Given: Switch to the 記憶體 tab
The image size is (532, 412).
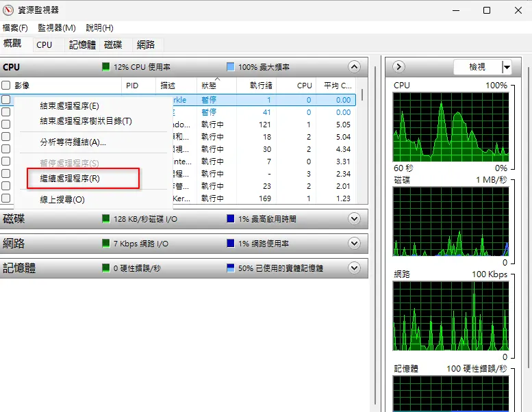Looking at the screenshot, I should point(82,44).
